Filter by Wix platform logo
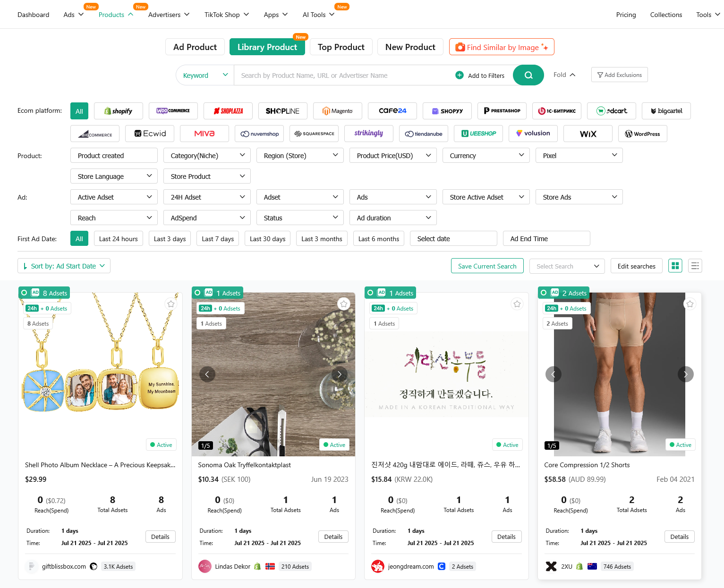The width and height of the screenshot is (724, 588). tap(588, 134)
